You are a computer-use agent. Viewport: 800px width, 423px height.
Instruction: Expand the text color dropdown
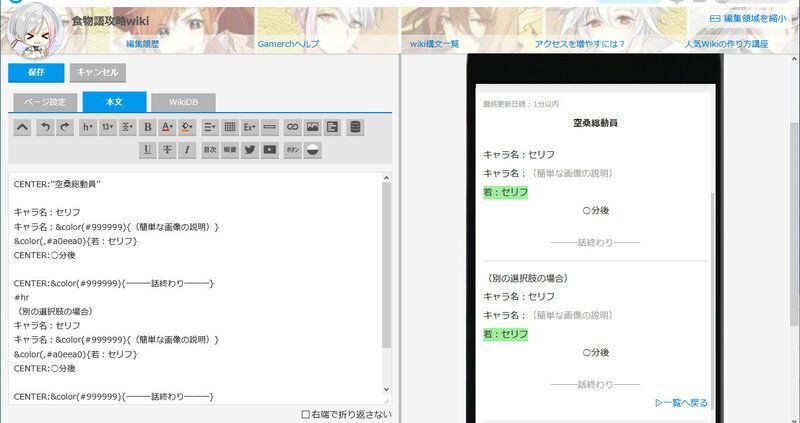(x=168, y=127)
